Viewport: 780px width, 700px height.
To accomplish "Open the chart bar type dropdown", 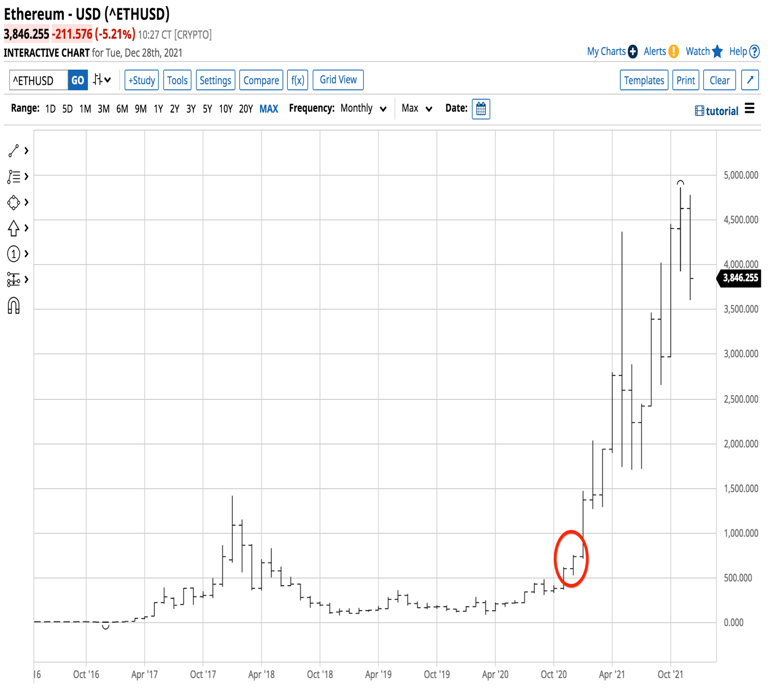I will coord(102,80).
